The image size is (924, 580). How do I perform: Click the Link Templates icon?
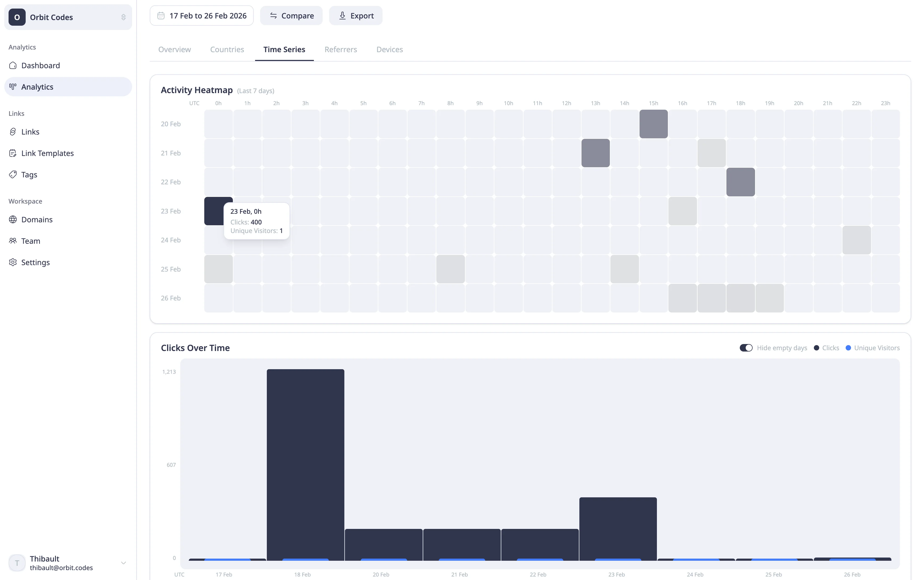click(13, 153)
